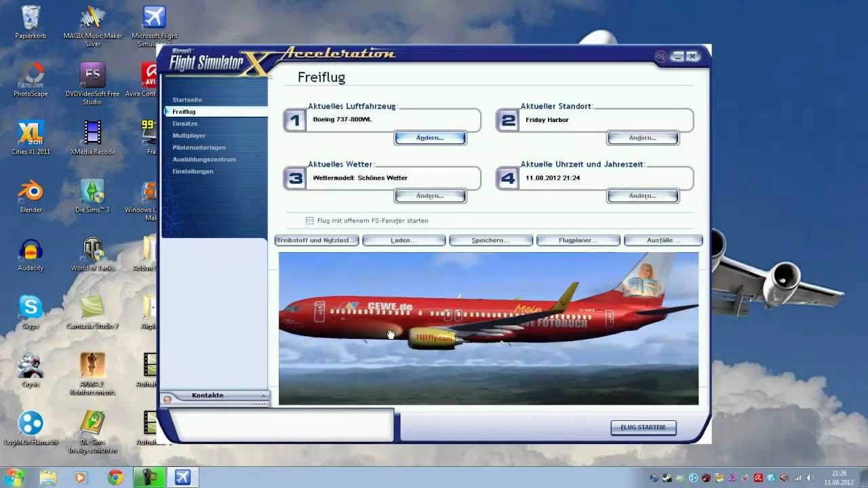Viewport: 868px width, 488px height.
Task: Open the Flugplaner
Action: pos(578,241)
